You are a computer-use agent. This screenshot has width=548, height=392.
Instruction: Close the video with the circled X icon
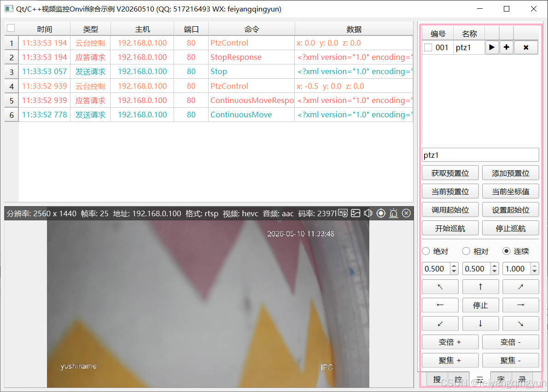406,213
